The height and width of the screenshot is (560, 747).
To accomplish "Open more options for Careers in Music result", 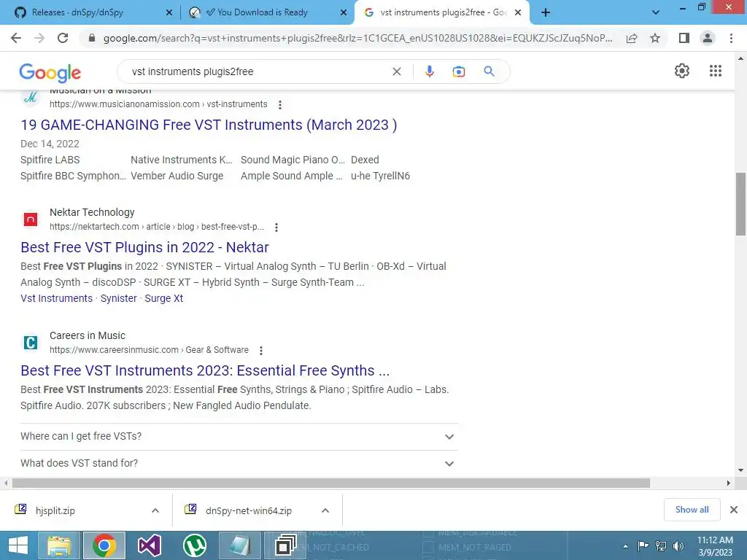I will pos(261,351).
